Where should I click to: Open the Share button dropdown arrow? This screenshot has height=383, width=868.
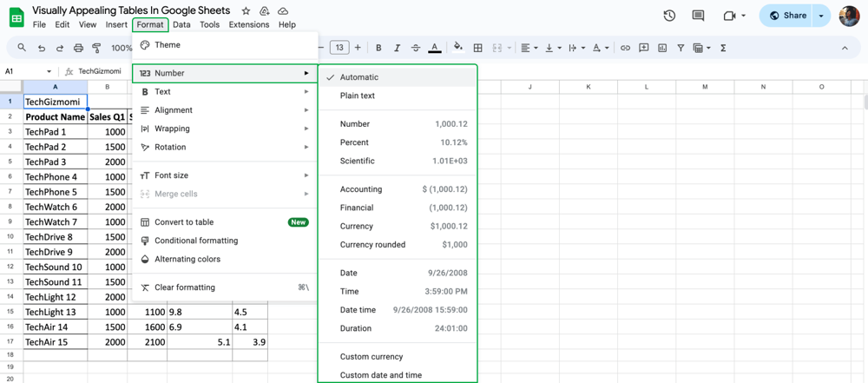821,16
